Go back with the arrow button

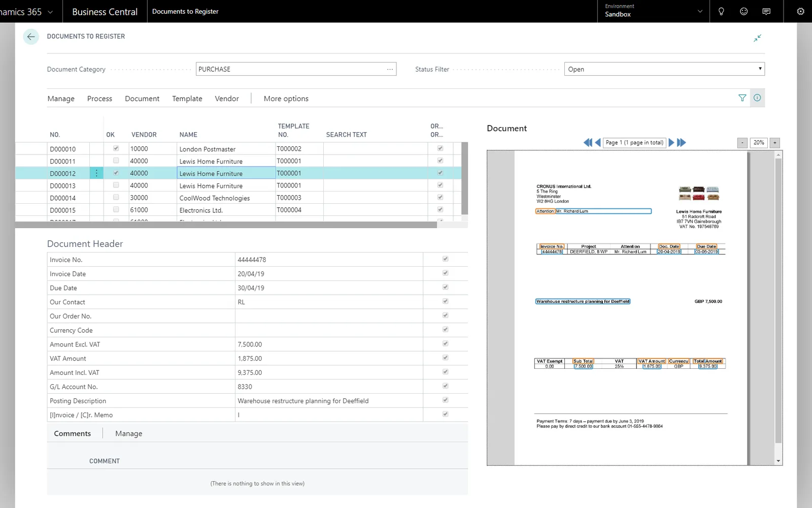31,37
